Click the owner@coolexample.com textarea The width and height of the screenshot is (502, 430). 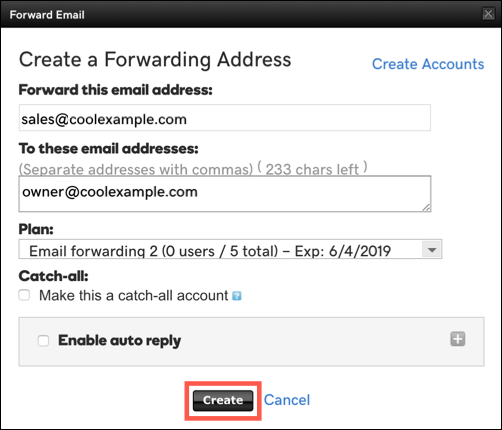tap(225, 194)
